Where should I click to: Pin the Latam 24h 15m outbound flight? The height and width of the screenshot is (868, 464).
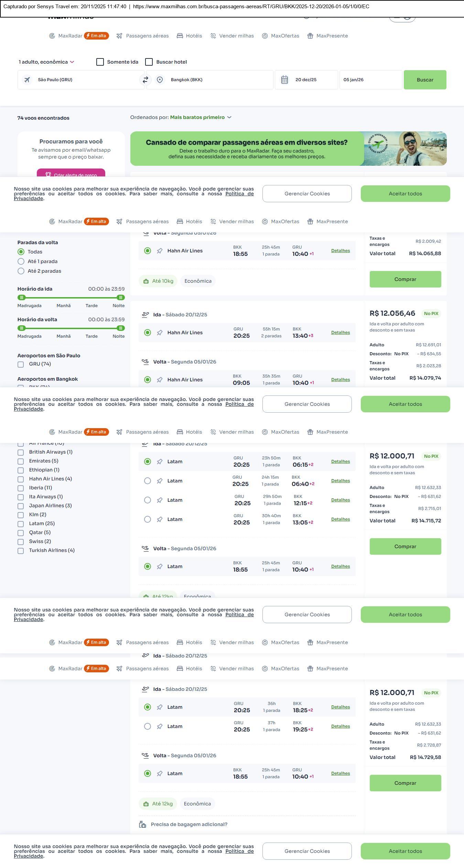160,481
